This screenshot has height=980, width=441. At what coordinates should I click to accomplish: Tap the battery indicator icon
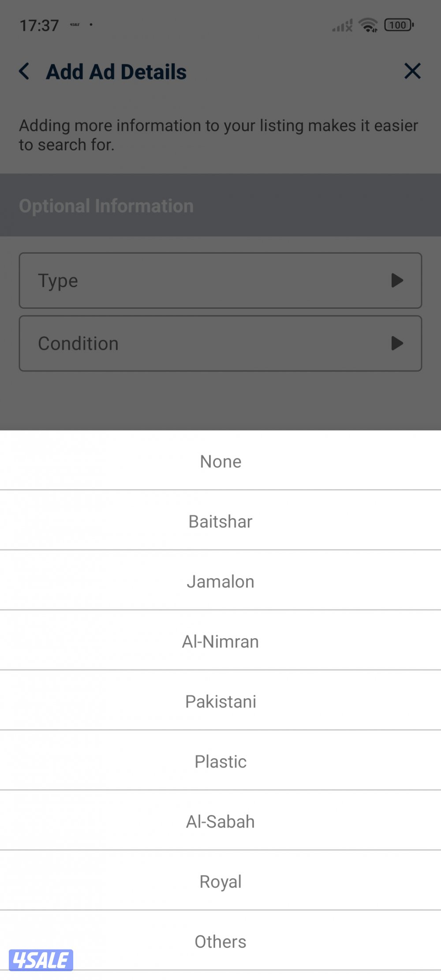(x=399, y=25)
